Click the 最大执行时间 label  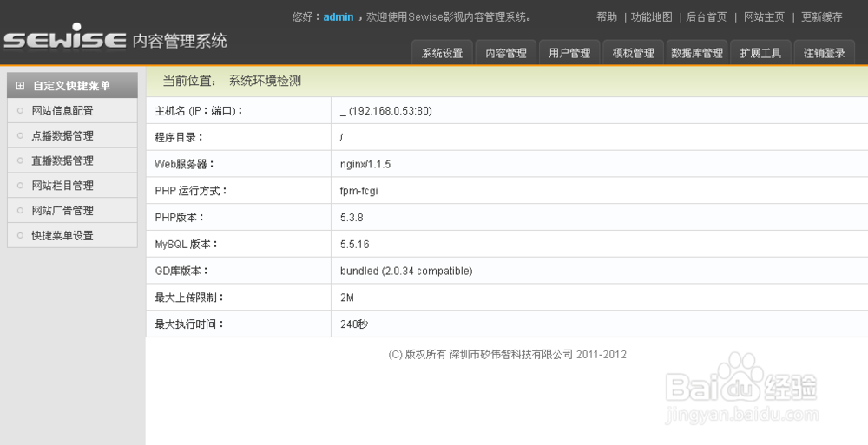point(188,324)
